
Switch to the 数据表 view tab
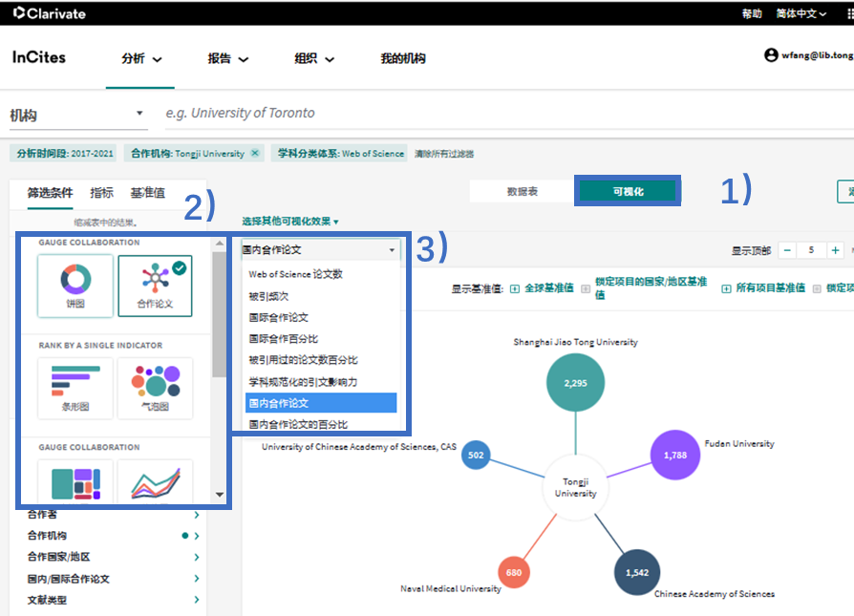522,191
